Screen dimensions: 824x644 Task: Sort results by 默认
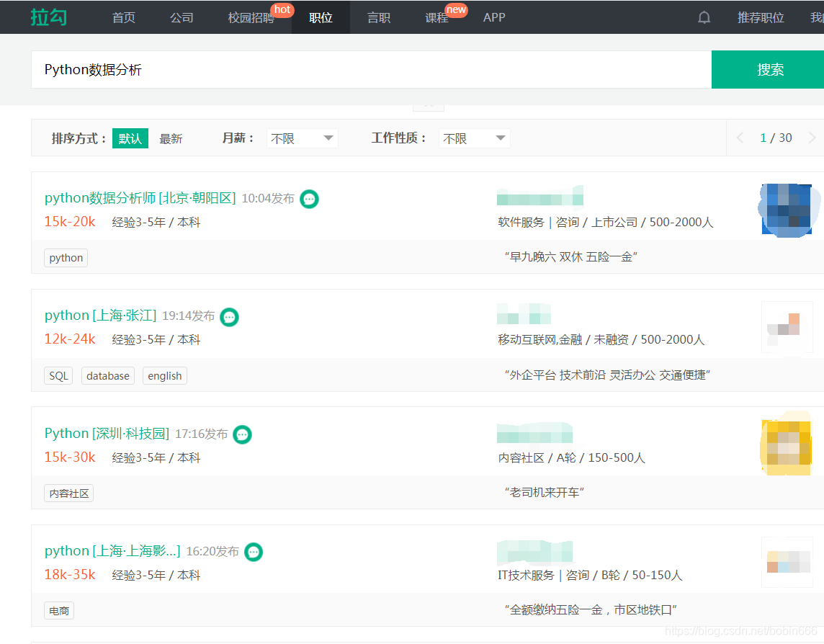click(130, 138)
